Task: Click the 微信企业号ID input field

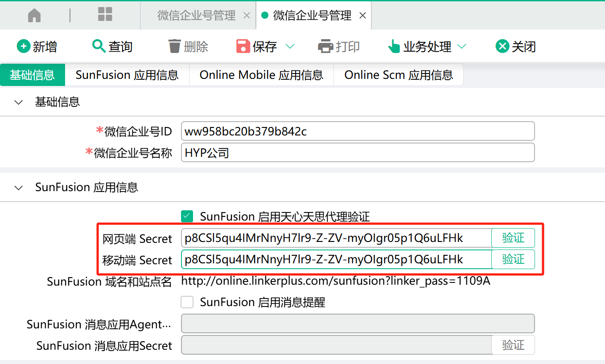Action: (357, 131)
